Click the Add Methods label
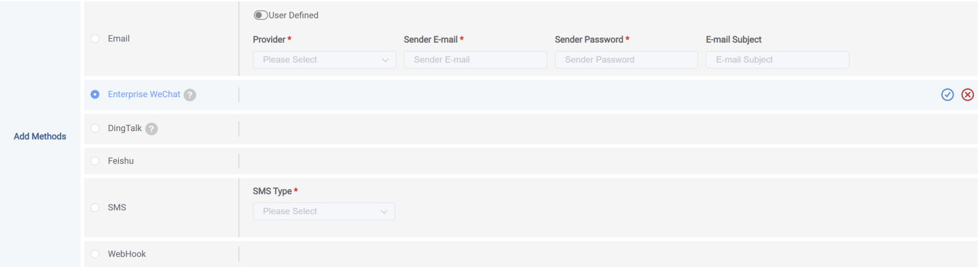The height and width of the screenshot is (267, 980). 40,137
